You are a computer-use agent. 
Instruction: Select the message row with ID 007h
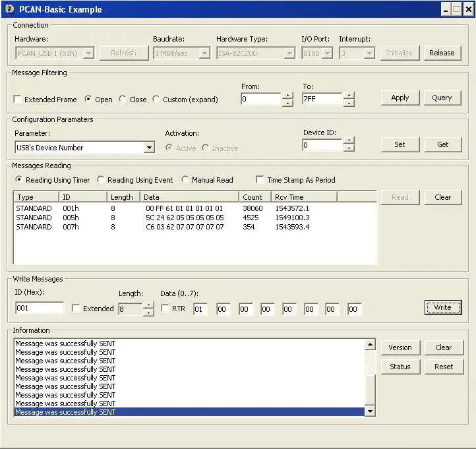[x=195, y=227]
